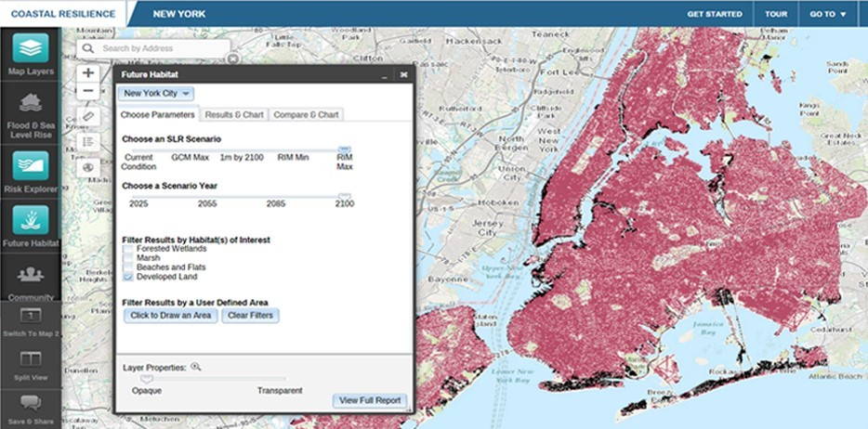
Task: Click the Clear Filters button
Action: coord(250,316)
